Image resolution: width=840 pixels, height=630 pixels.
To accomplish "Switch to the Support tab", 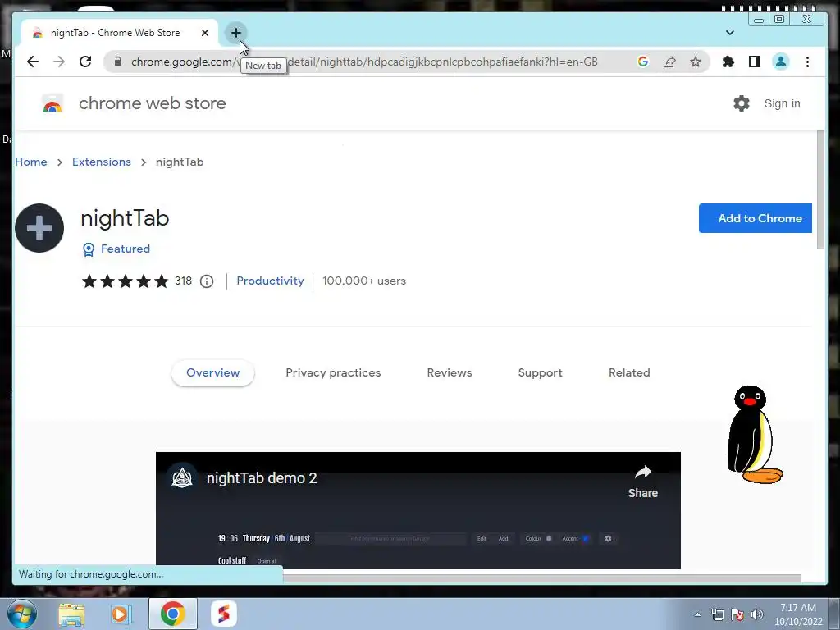I will point(540,373).
